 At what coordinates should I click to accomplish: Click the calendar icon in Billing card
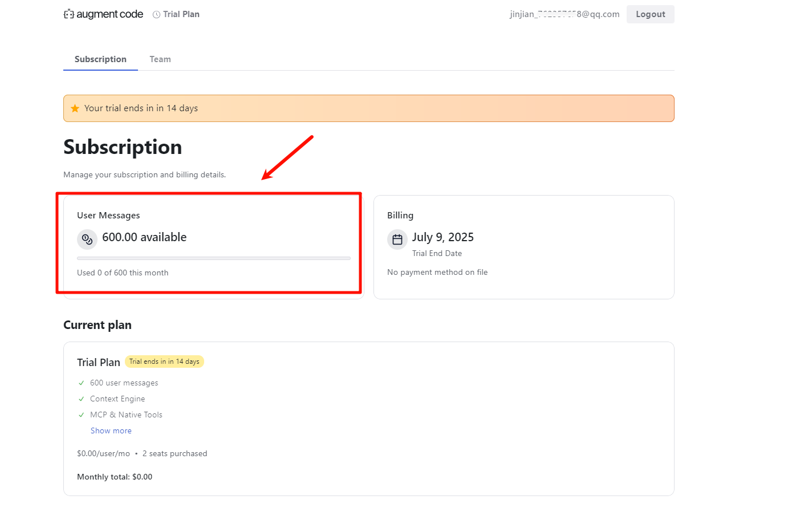397,239
